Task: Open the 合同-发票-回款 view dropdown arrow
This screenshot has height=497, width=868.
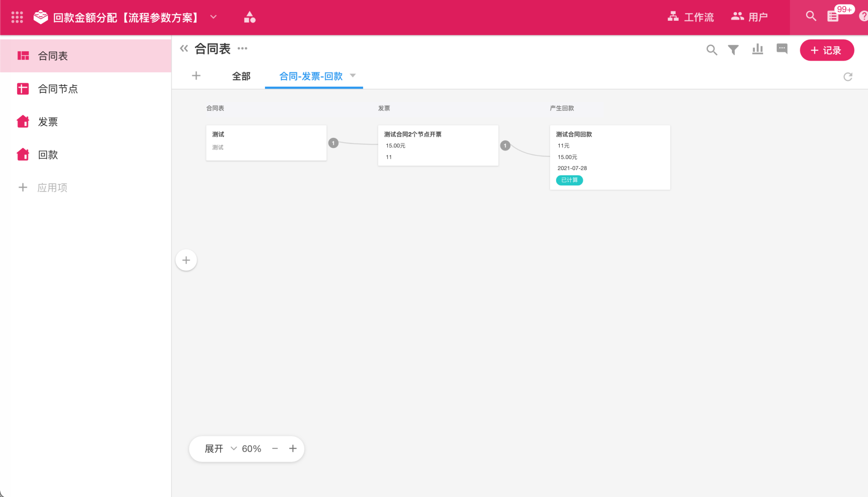Action: (x=353, y=76)
